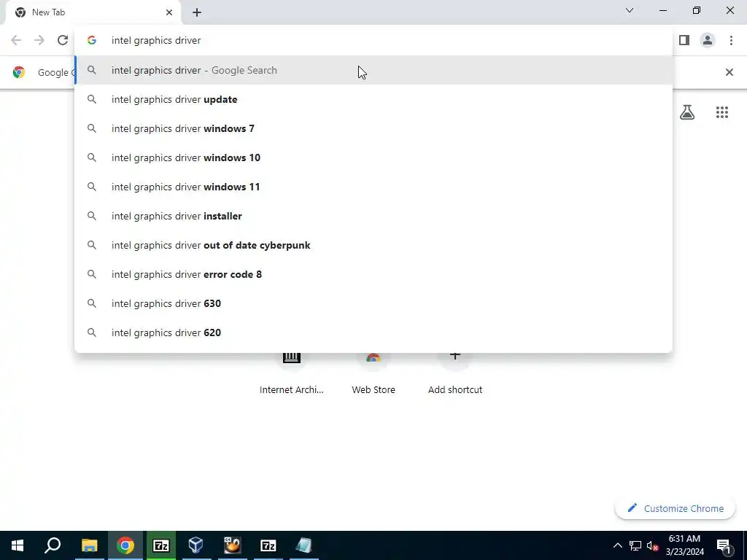Open the profile avatar menu
The height and width of the screenshot is (560, 747).
tap(708, 40)
